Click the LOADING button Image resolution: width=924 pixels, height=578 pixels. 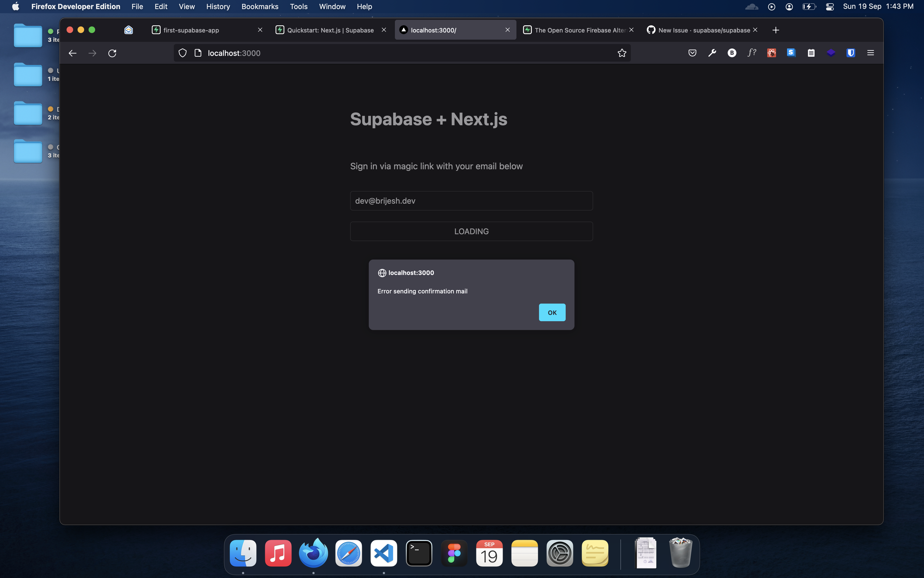pos(471,231)
